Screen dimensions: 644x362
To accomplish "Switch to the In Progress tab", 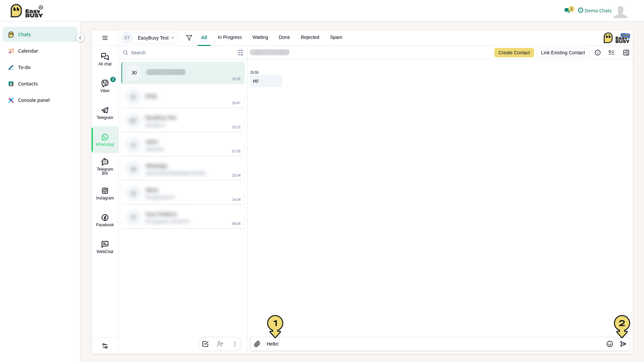I will 230,37.
